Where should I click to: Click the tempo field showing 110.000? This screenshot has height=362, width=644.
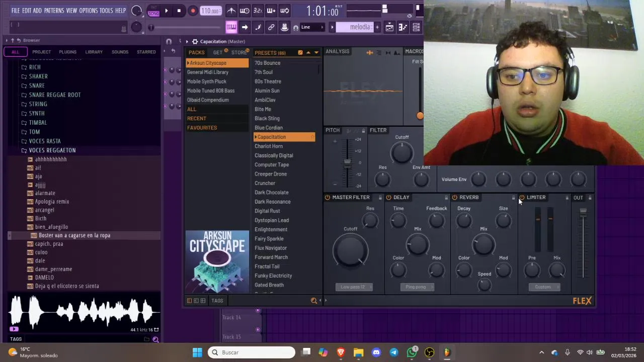pyautogui.click(x=210, y=11)
